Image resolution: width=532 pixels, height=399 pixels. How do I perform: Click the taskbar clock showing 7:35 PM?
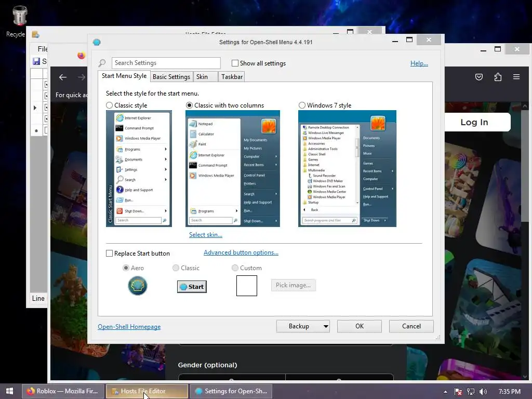[x=510, y=392]
